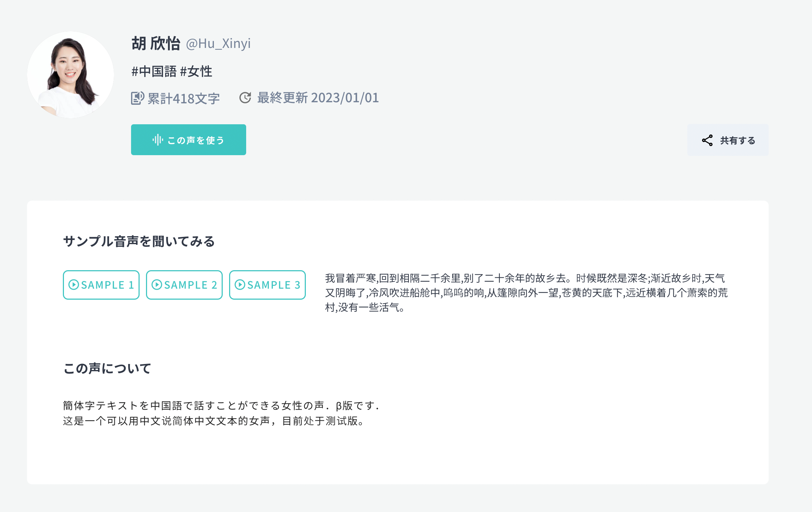The height and width of the screenshot is (512, 812).
Task: Play the SAMPLE 3 audio
Action: click(267, 285)
